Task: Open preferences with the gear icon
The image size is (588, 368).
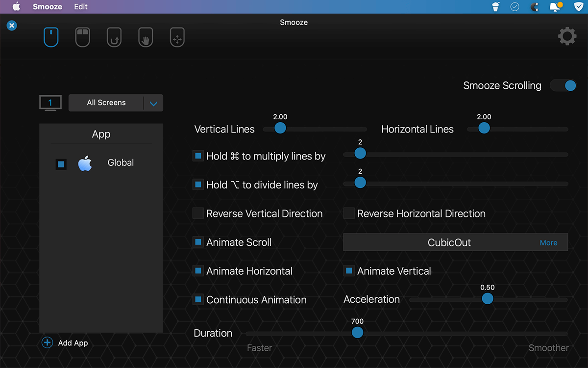Action: point(567,37)
